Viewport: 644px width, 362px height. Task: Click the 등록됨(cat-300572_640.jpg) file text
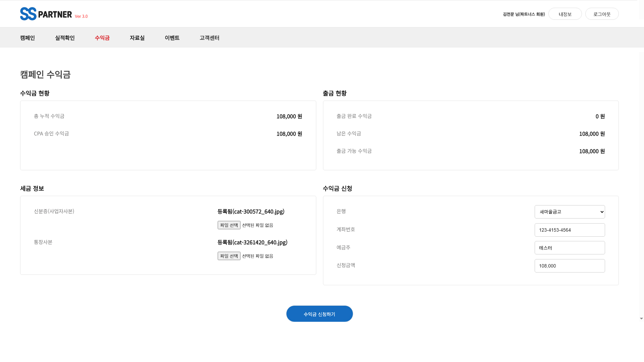pyautogui.click(x=251, y=212)
